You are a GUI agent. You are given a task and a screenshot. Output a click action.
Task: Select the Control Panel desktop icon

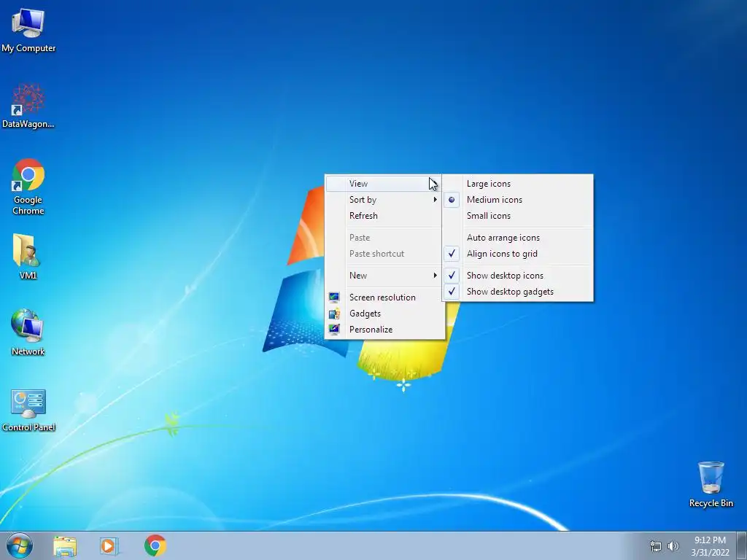pyautogui.click(x=28, y=410)
